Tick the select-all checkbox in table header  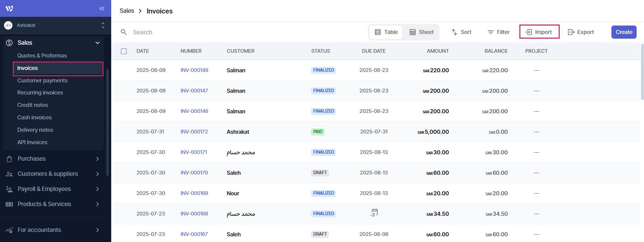[x=124, y=51]
